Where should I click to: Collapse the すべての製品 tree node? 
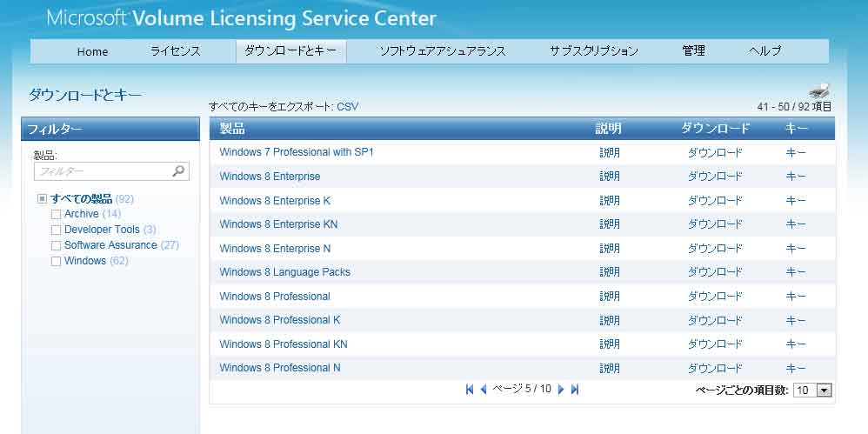pyautogui.click(x=42, y=199)
